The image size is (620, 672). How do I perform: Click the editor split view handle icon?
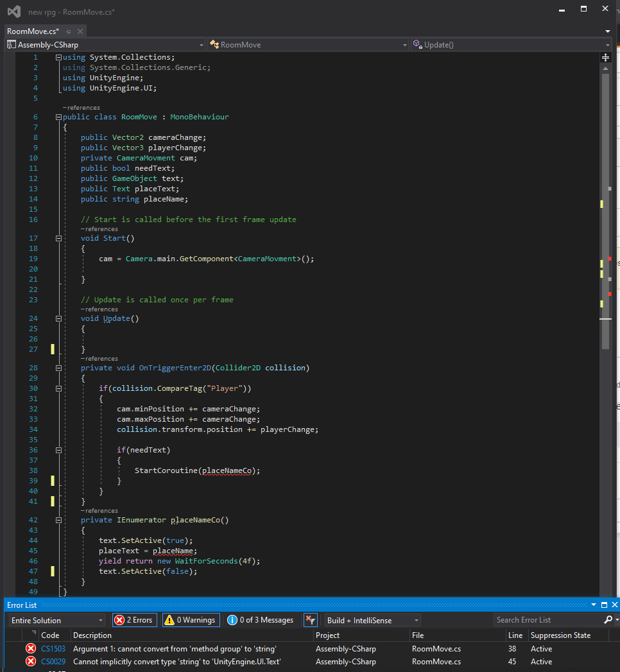pyautogui.click(x=605, y=58)
